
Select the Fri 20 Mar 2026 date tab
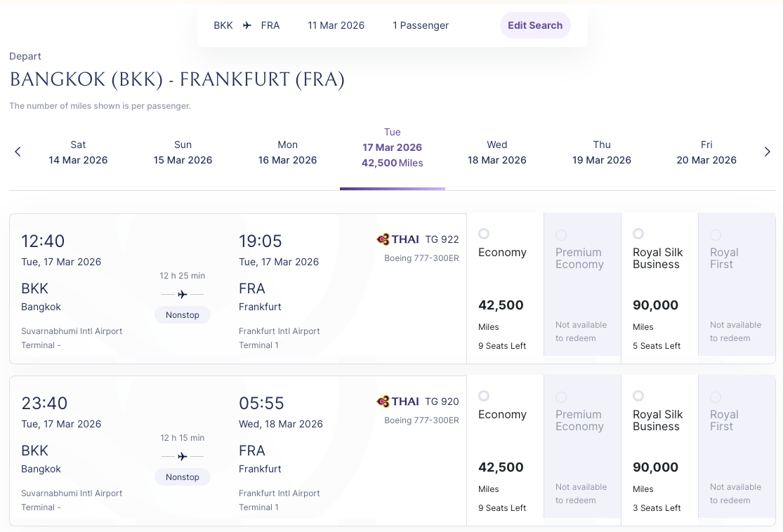(x=706, y=152)
